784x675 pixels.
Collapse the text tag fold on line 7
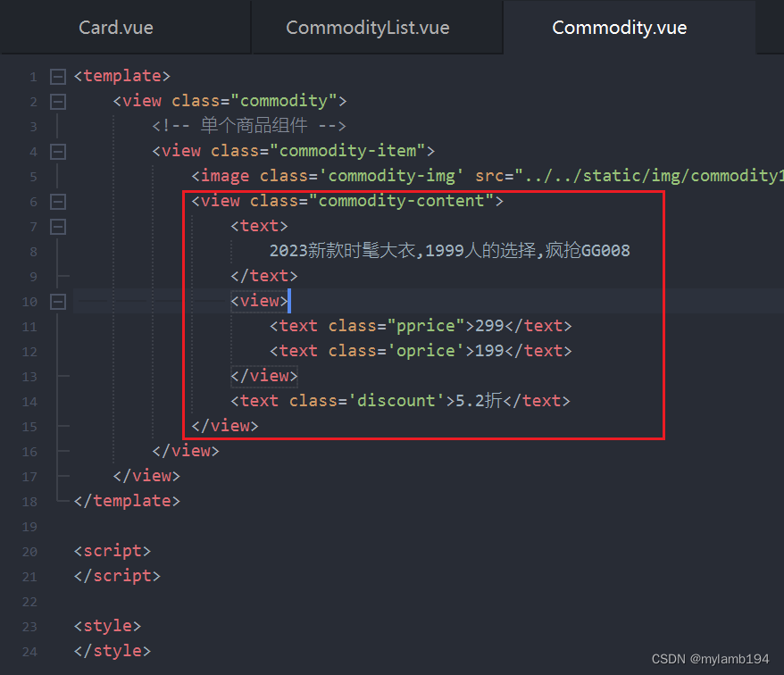tap(58, 227)
